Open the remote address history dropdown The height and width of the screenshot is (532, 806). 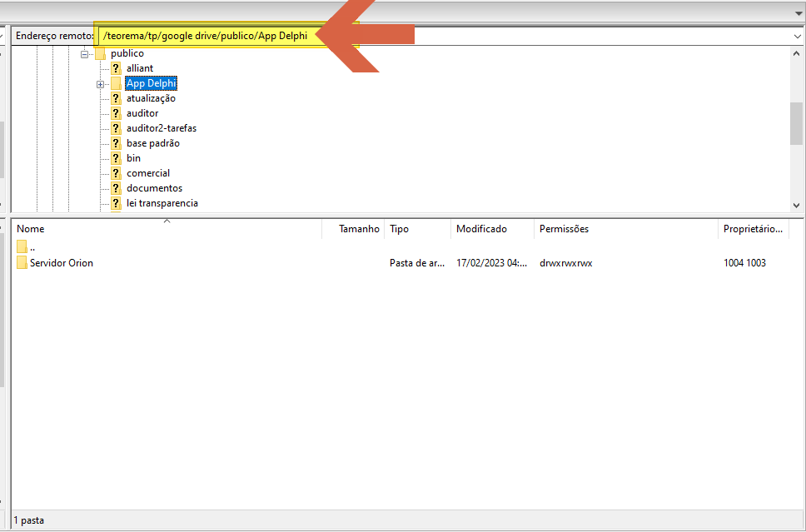click(798, 36)
